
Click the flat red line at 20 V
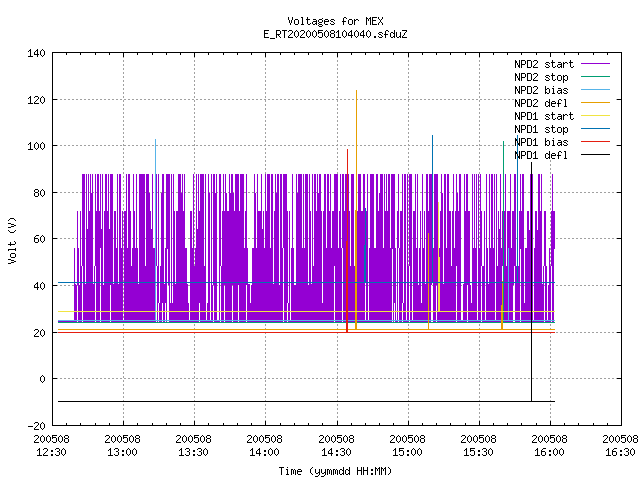[x=306, y=333]
